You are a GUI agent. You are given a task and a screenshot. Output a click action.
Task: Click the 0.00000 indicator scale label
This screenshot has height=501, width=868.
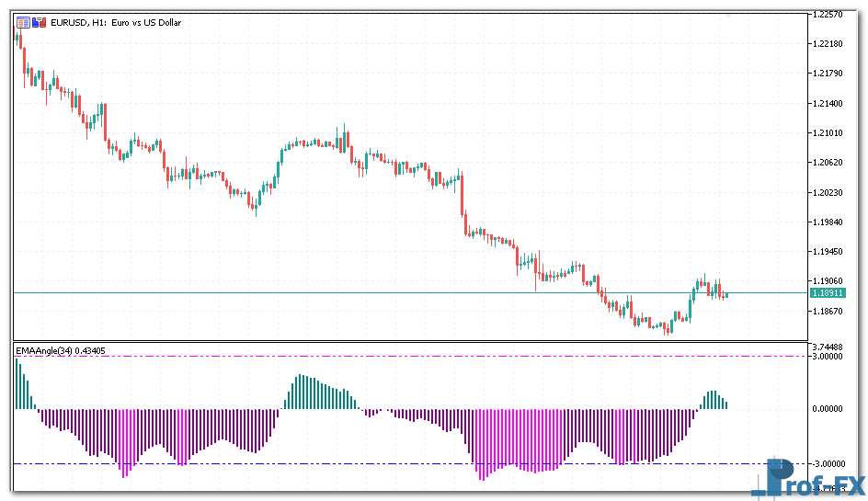(828, 408)
